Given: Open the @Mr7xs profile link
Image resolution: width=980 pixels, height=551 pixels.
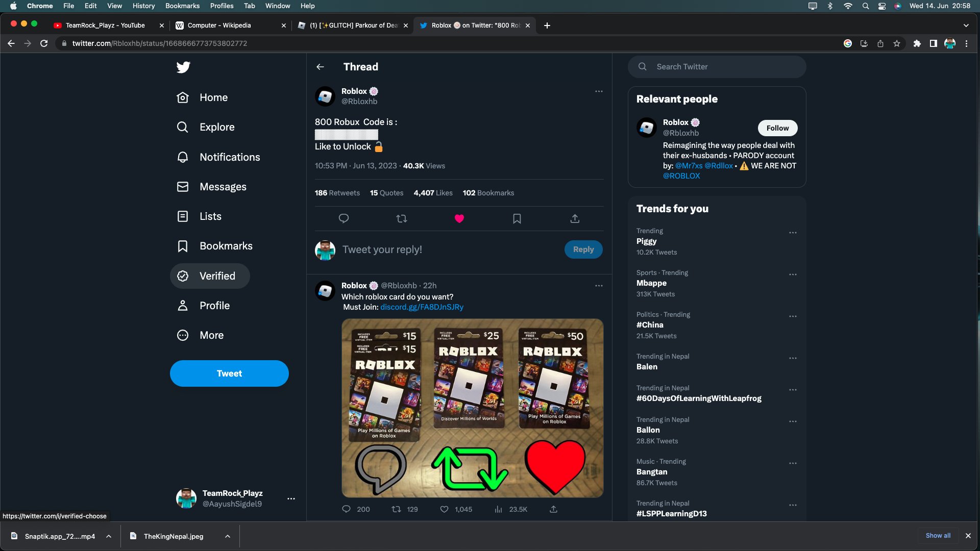Looking at the screenshot, I should 689,166.
